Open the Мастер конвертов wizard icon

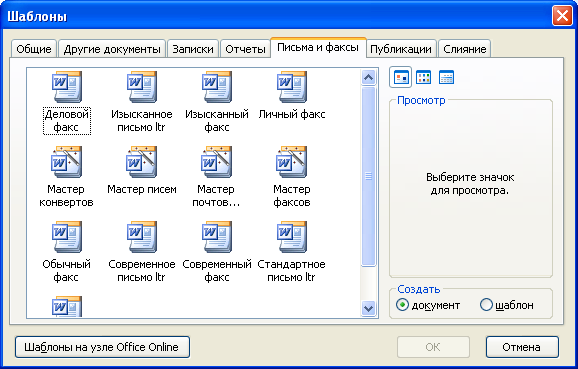coord(67,162)
